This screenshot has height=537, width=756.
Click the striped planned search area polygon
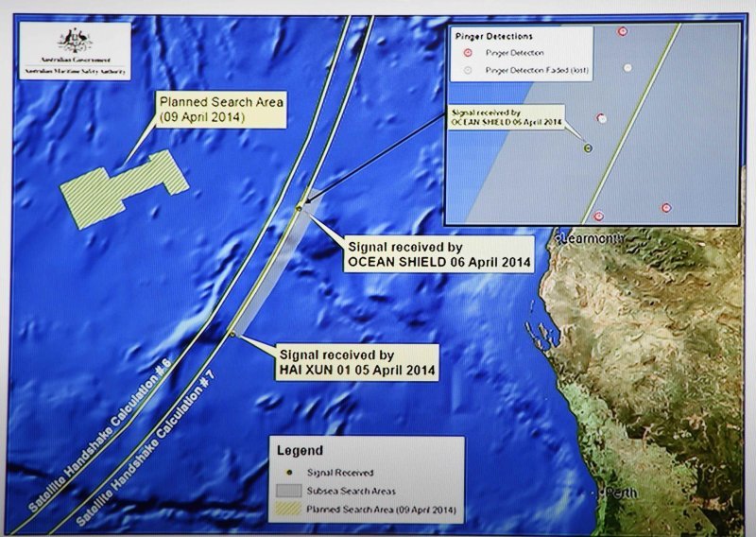(124, 189)
